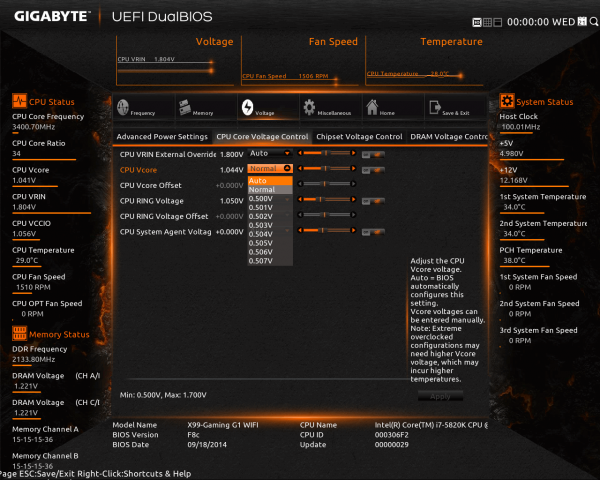Switch to CPU Core Voltage Control tab

[x=262, y=137]
